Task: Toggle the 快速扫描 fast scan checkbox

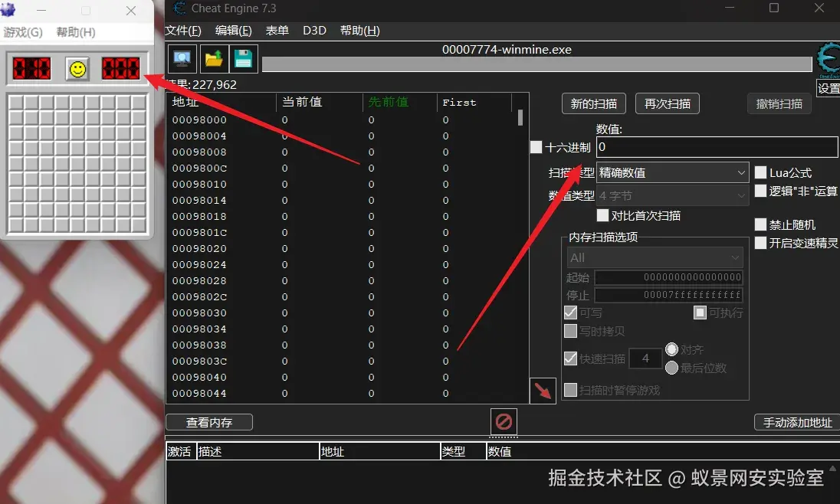Action: (570, 358)
